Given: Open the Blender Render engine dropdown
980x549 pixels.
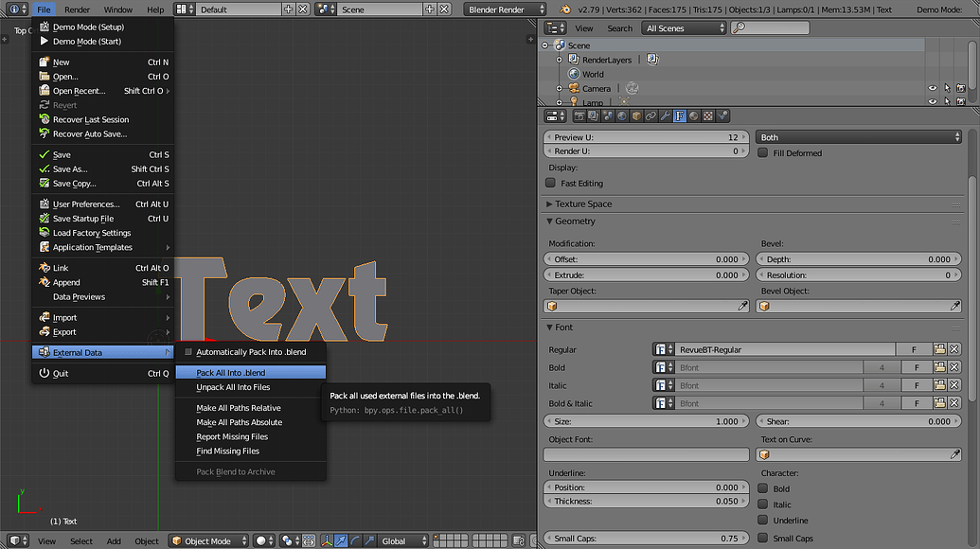Looking at the screenshot, I should click(x=505, y=9).
